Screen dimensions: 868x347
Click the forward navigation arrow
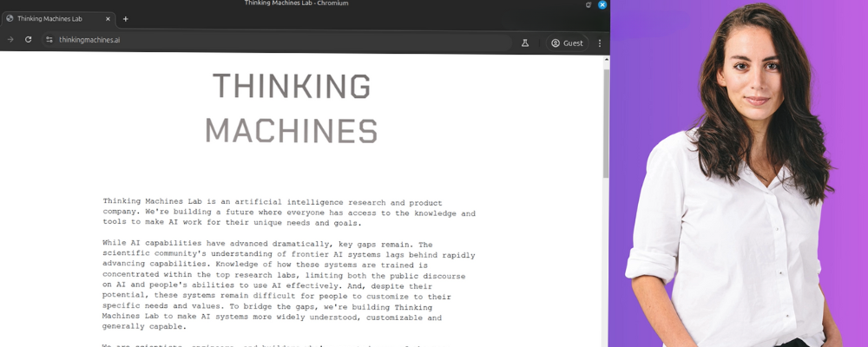[x=10, y=40]
